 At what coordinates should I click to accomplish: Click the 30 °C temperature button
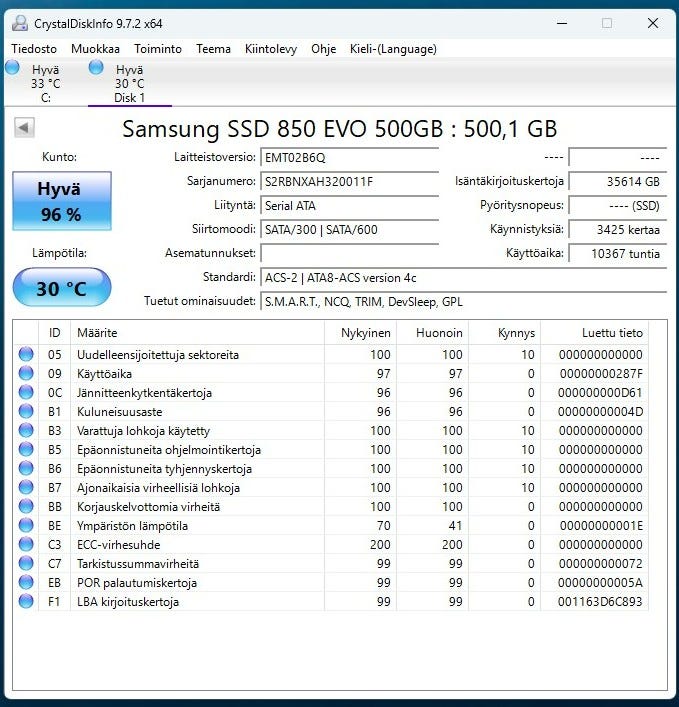(61, 289)
